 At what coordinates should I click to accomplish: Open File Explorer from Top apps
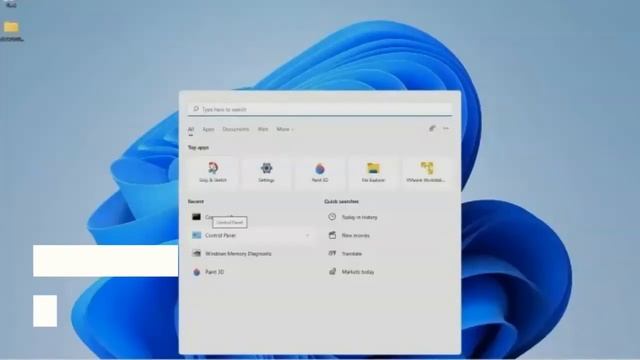[x=373, y=173]
